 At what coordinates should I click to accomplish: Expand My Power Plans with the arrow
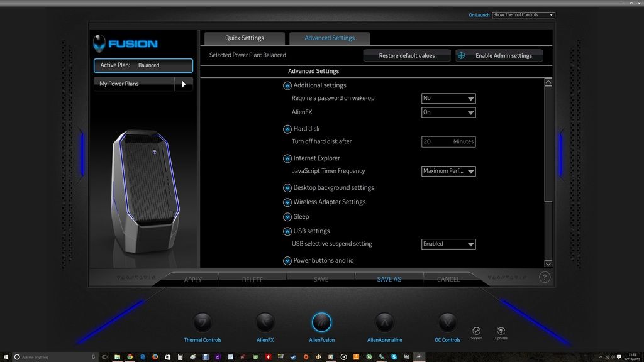coord(184,84)
